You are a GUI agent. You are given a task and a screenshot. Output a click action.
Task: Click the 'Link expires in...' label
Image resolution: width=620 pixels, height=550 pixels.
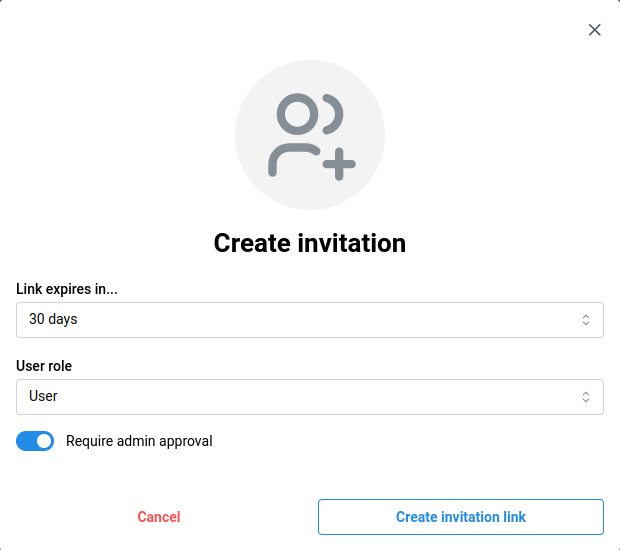tap(67, 289)
